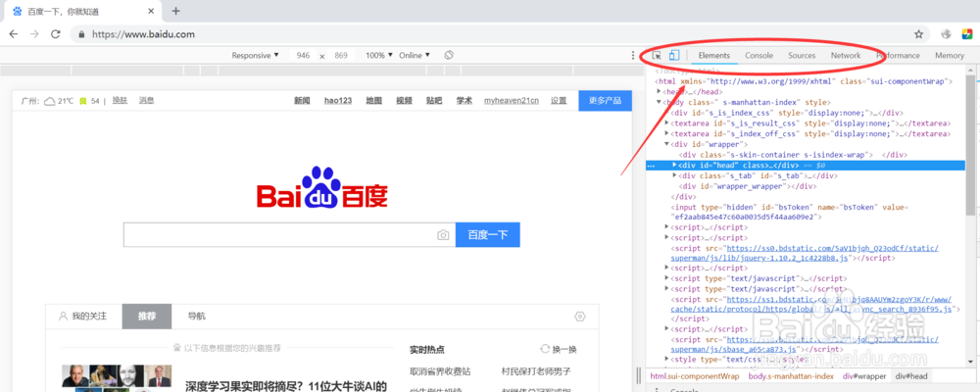Click the extension icon beside bookmark star
980x392 pixels.
946,34
